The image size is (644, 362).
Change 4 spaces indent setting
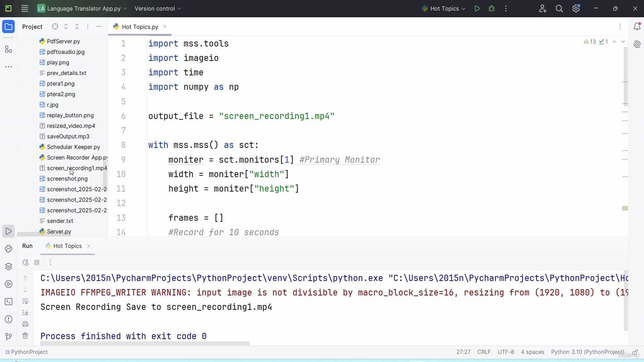(x=532, y=352)
